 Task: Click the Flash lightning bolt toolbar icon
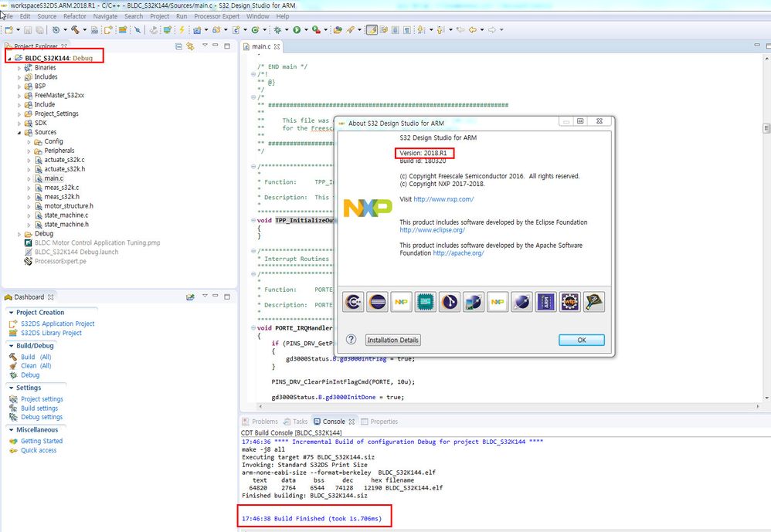182,30
